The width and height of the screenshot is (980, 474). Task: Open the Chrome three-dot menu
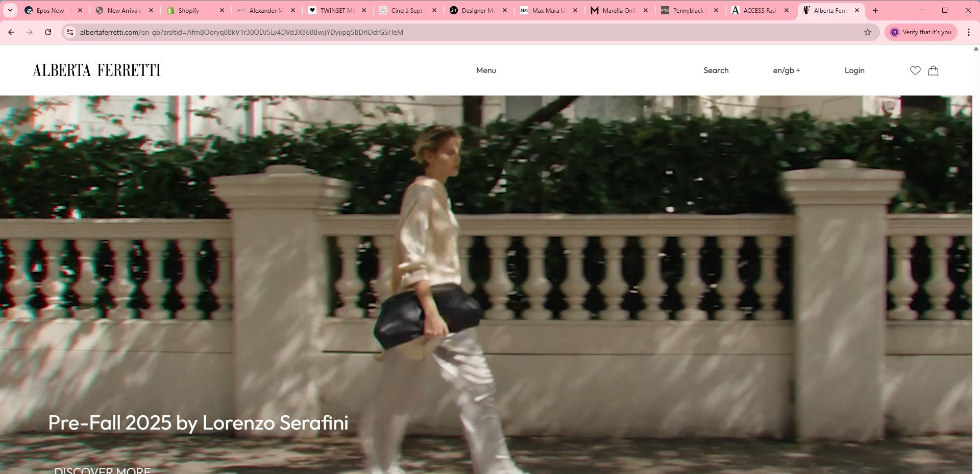pyautogui.click(x=968, y=32)
